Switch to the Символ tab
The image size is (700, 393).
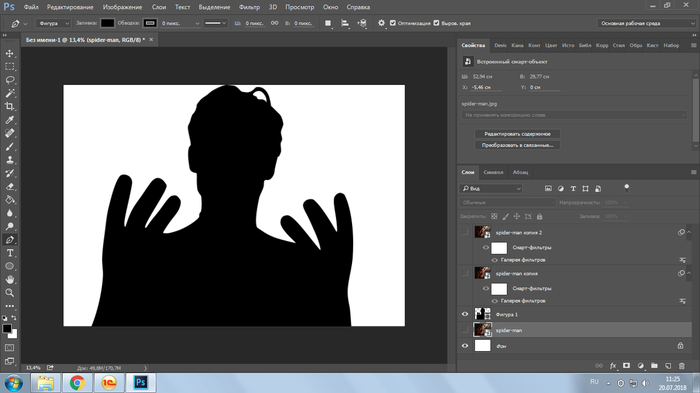coord(493,172)
